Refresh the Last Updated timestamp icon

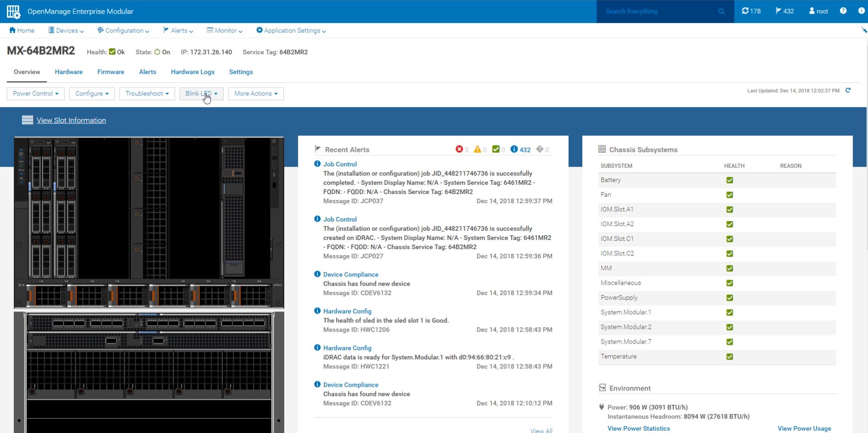(848, 90)
